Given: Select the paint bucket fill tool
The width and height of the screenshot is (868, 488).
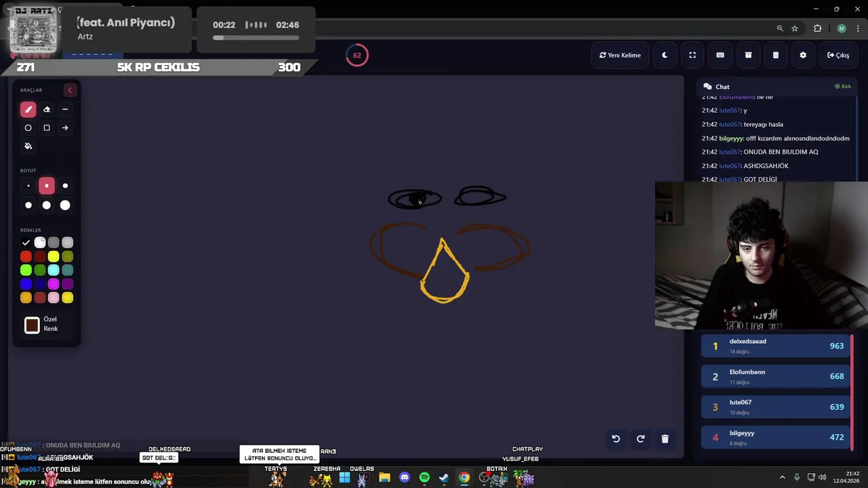Looking at the screenshot, I should click(28, 146).
